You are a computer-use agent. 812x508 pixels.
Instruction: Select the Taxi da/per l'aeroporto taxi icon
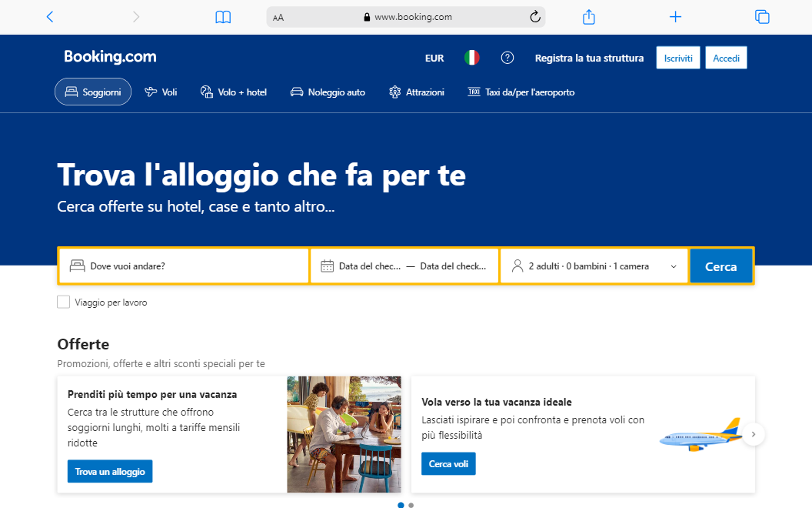[x=474, y=92]
